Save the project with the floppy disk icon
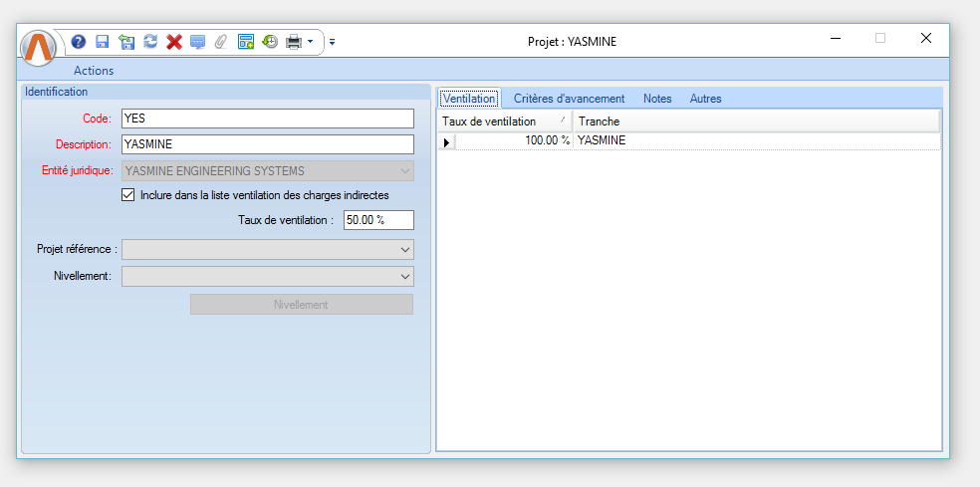The width and height of the screenshot is (980, 487). coord(102,42)
